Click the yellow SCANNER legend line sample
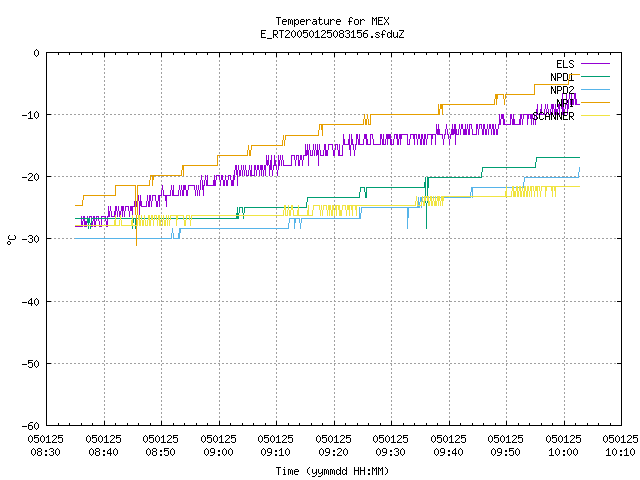The height and width of the screenshot is (480, 640). point(595,116)
